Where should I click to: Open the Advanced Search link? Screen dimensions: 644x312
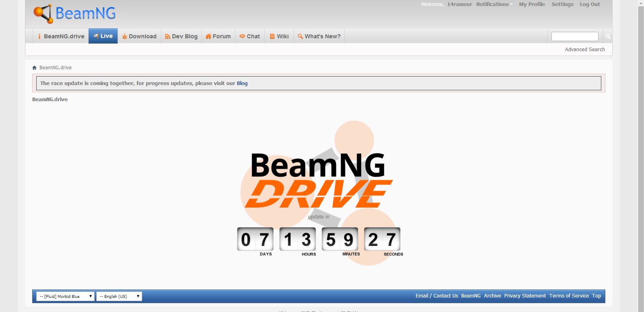point(585,50)
